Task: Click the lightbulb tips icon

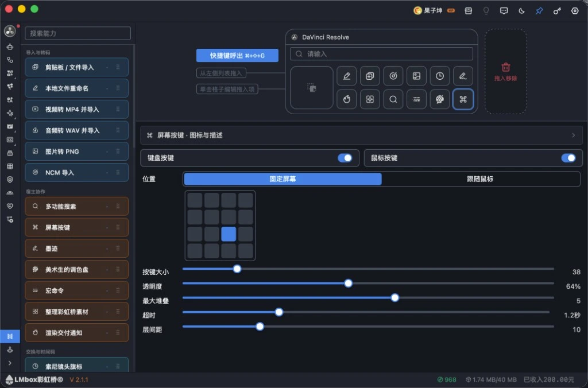Action: click(x=486, y=11)
